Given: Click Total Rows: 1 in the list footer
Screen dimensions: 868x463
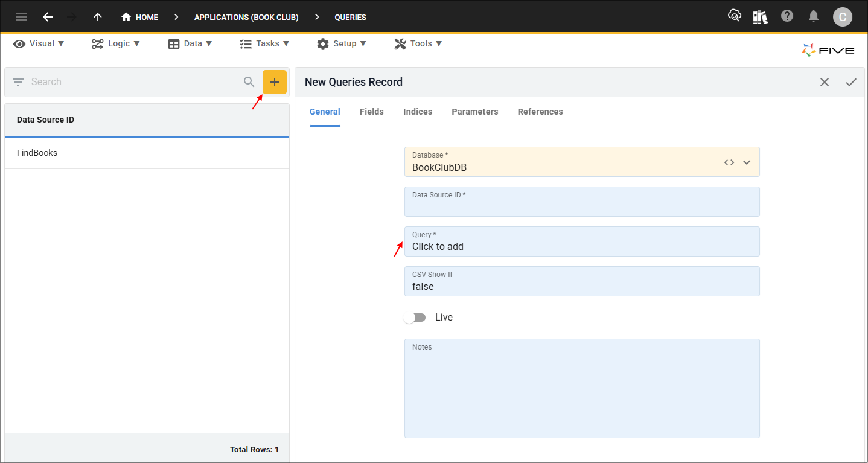Looking at the screenshot, I should 254,450.
